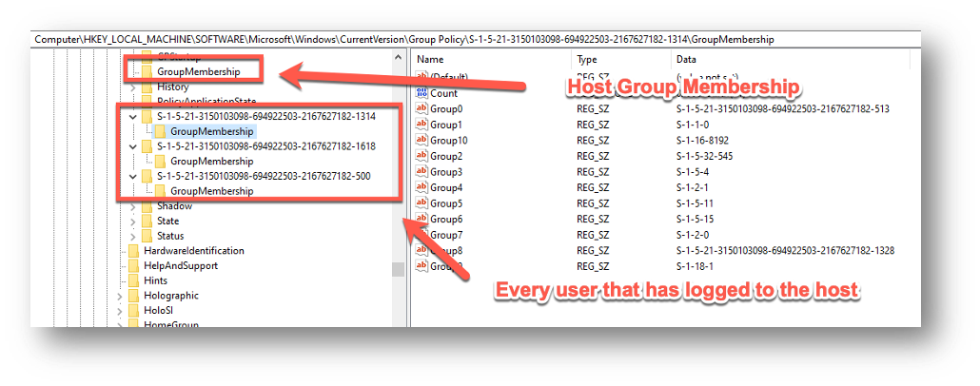Click REG_SZ type cell for Group3
This screenshot has height=386, width=980.
pos(592,172)
